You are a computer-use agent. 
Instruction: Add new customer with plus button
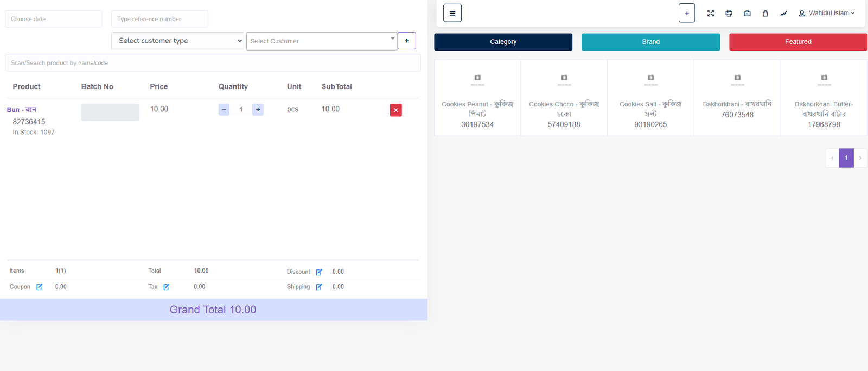coord(407,41)
